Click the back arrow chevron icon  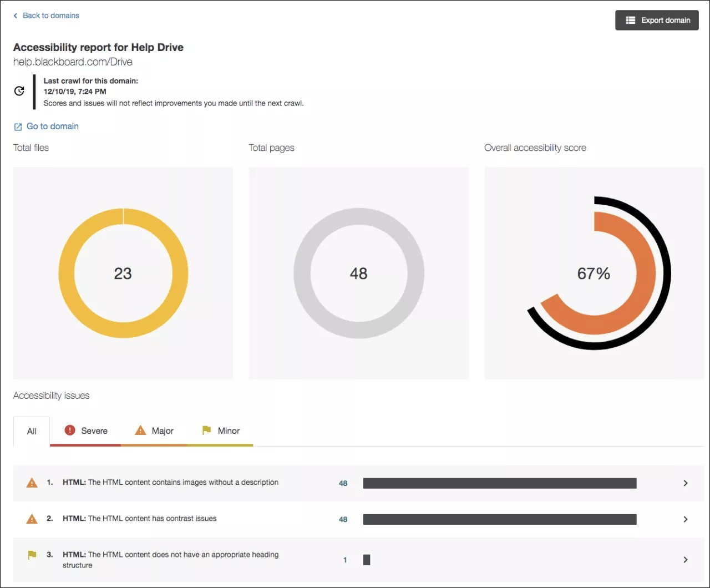(x=16, y=16)
